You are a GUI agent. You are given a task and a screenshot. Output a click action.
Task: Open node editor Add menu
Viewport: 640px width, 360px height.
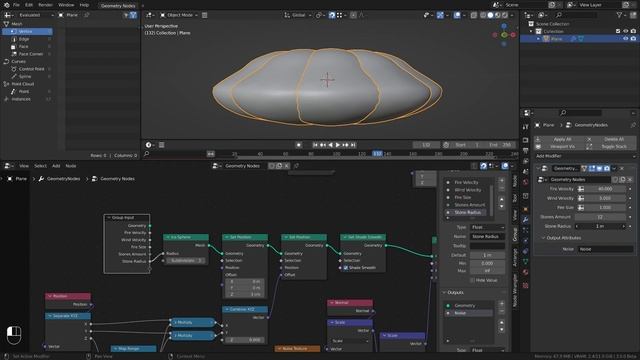pos(56,166)
